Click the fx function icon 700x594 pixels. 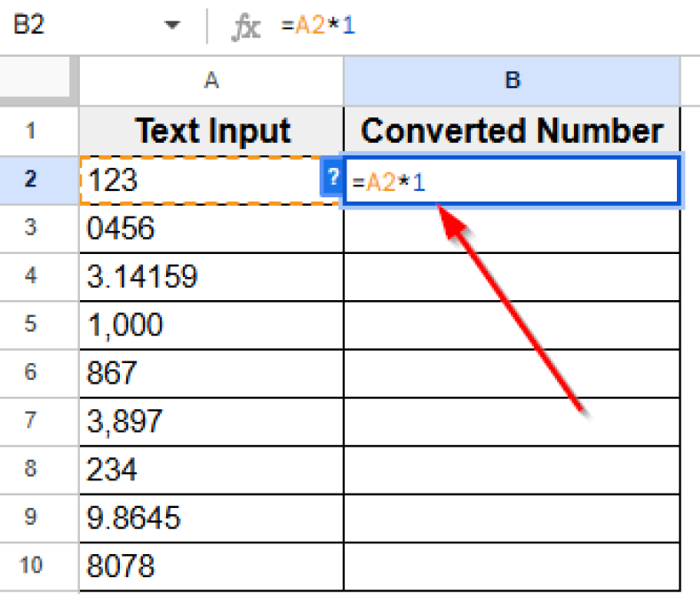click(246, 27)
